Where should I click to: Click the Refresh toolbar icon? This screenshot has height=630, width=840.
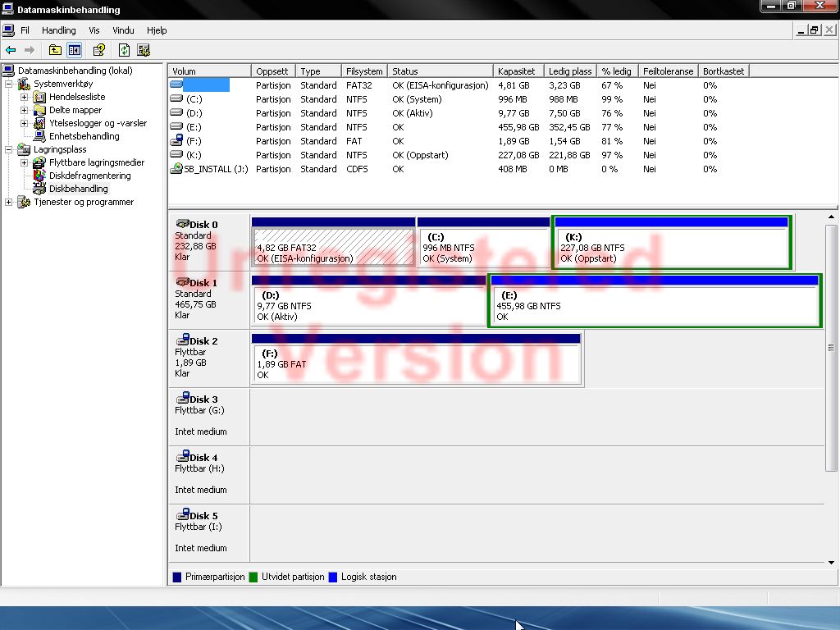point(125,50)
